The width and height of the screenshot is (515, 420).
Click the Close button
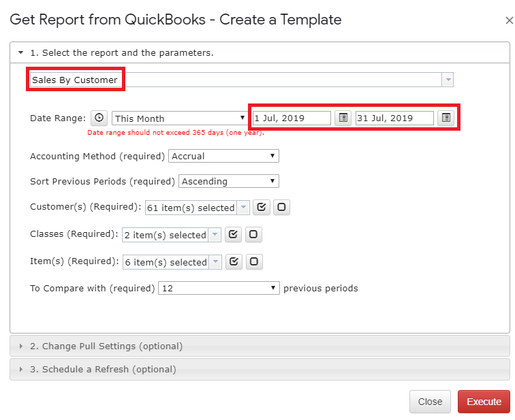click(x=430, y=402)
